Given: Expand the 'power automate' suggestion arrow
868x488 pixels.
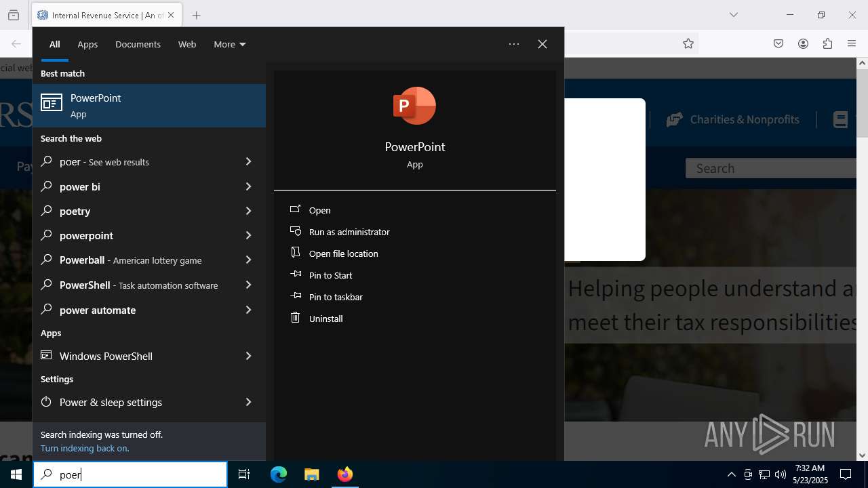Looking at the screenshot, I should (x=248, y=310).
